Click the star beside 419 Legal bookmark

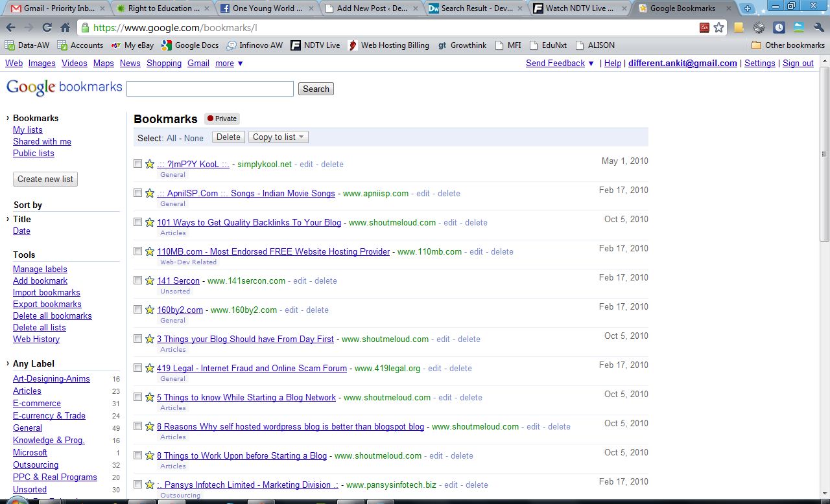click(150, 368)
